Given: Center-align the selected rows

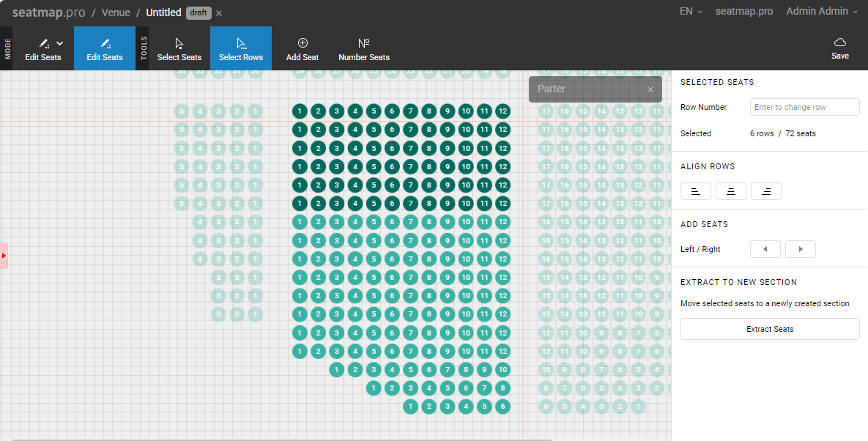Looking at the screenshot, I should coord(731,191).
